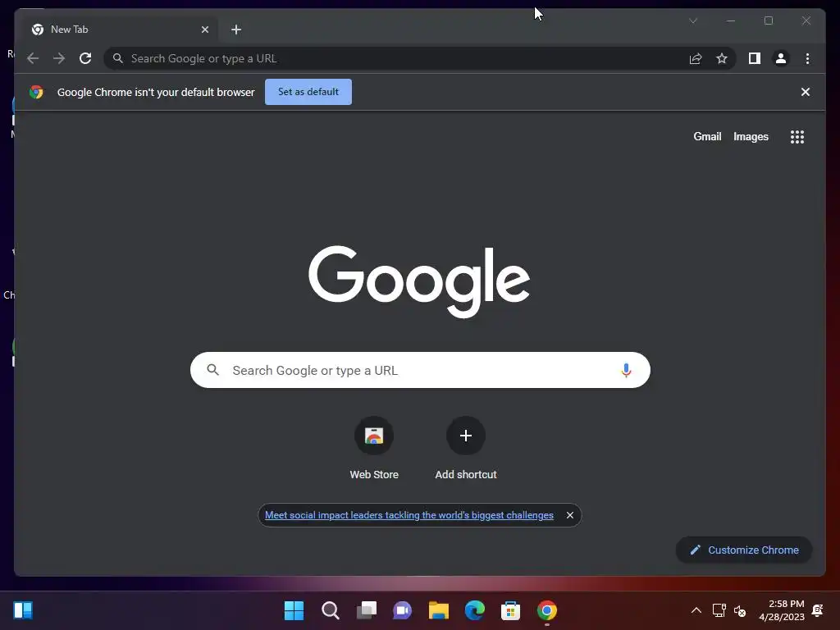
Task: Go forward with the forward arrow
Action: click(x=59, y=58)
